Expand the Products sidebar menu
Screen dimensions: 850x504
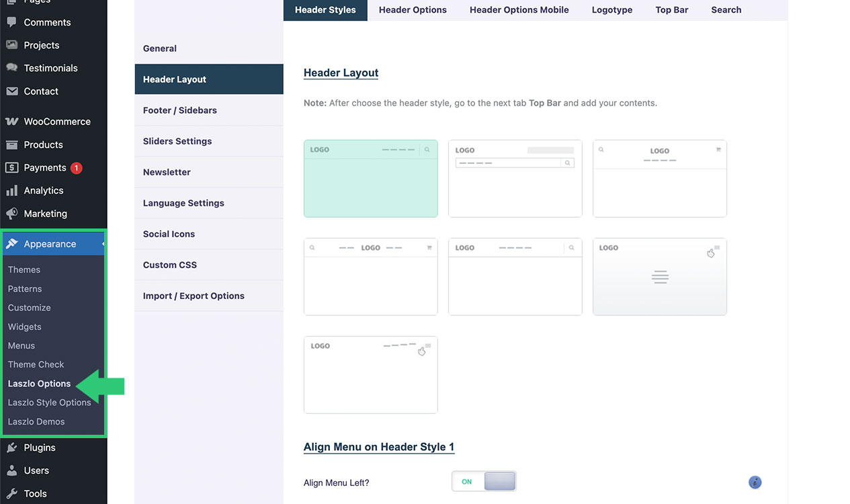[x=43, y=144]
